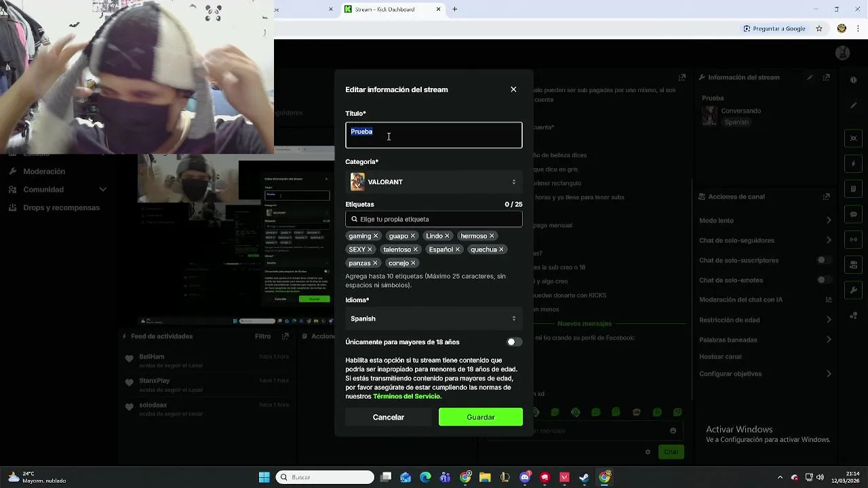Click the green Chat send button
Screen dimensions: 868x488
point(671,452)
